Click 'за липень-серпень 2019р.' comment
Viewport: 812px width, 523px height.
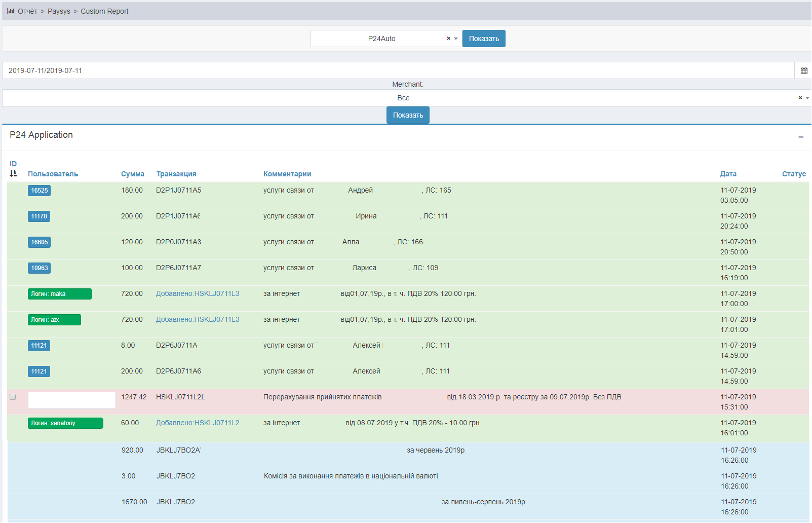pyautogui.click(x=484, y=502)
